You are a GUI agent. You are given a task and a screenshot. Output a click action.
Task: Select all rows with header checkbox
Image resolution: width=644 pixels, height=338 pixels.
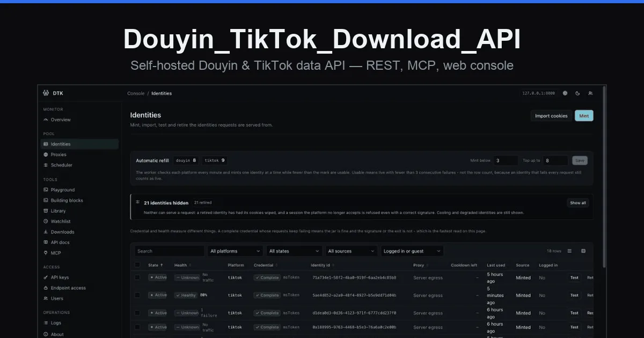[137, 265]
